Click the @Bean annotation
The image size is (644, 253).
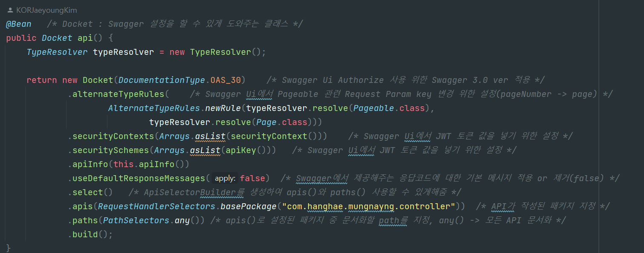pyautogui.click(x=19, y=24)
